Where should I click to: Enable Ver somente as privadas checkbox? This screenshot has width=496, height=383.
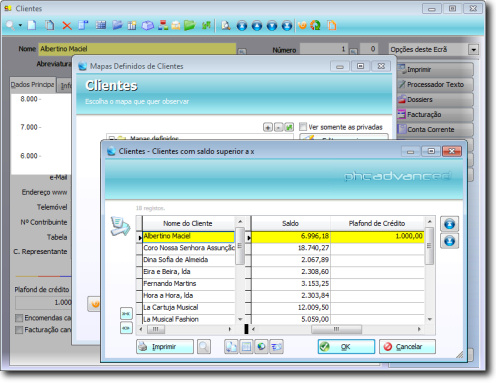(303, 127)
